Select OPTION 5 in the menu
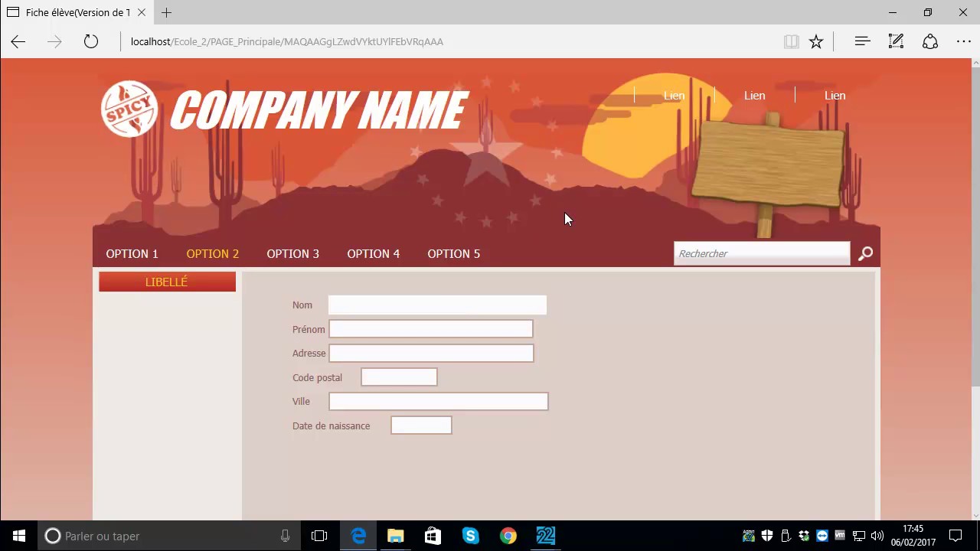Image resolution: width=980 pixels, height=551 pixels. point(454,254)
